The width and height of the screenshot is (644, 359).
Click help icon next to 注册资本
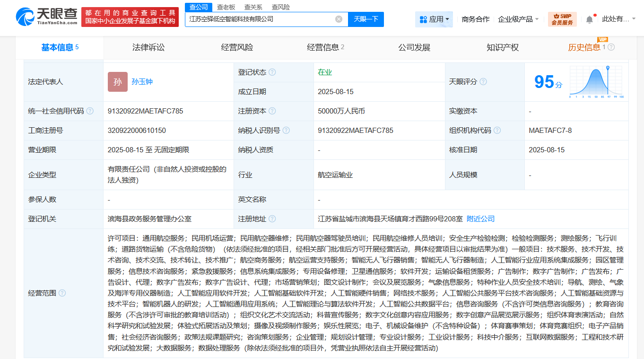point(272,111)
